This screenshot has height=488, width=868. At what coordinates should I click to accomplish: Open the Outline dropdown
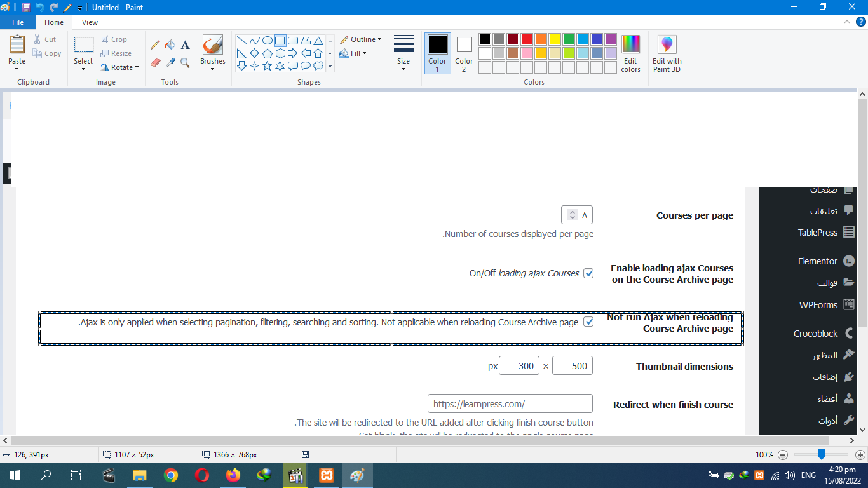click(x=360, y=39)
